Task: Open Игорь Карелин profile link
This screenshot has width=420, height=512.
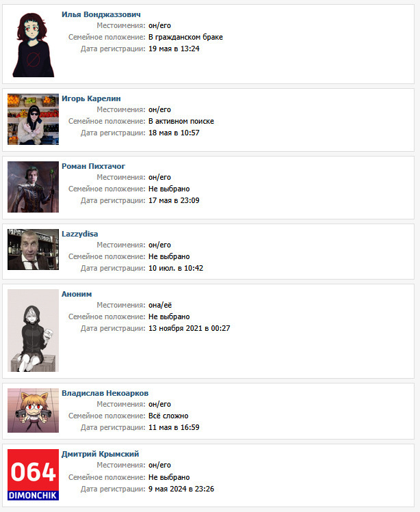Action: [x=91, y=98]
